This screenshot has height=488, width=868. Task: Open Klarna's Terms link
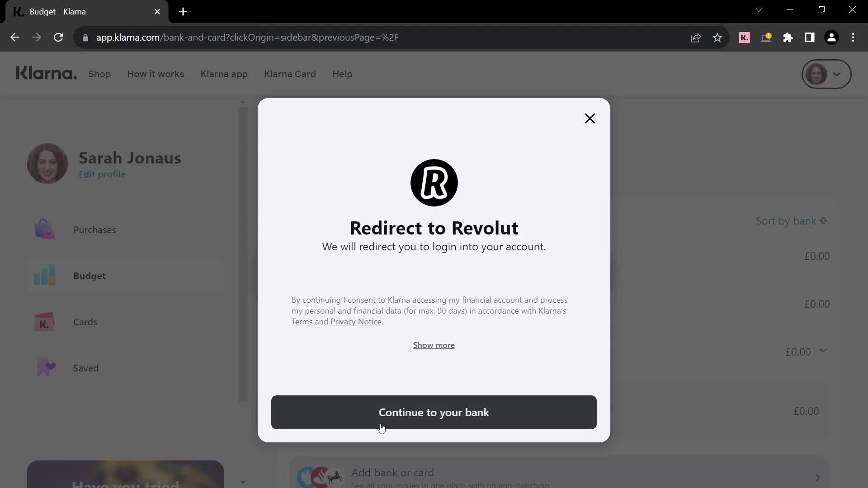[x=302, y=322]
